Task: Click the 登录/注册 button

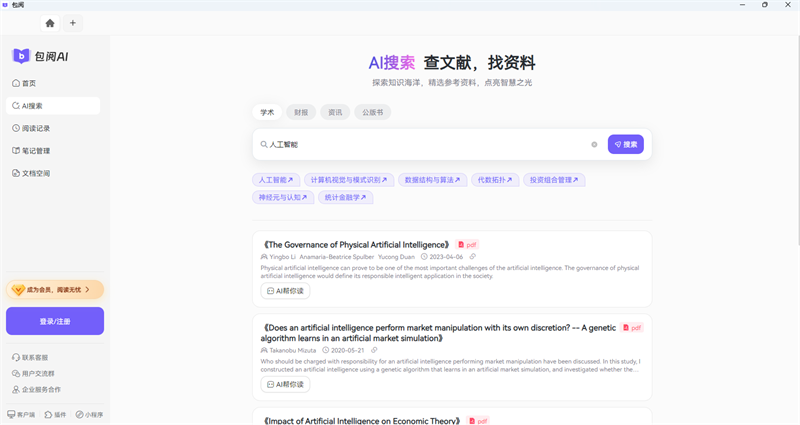Action: (55, 321)
